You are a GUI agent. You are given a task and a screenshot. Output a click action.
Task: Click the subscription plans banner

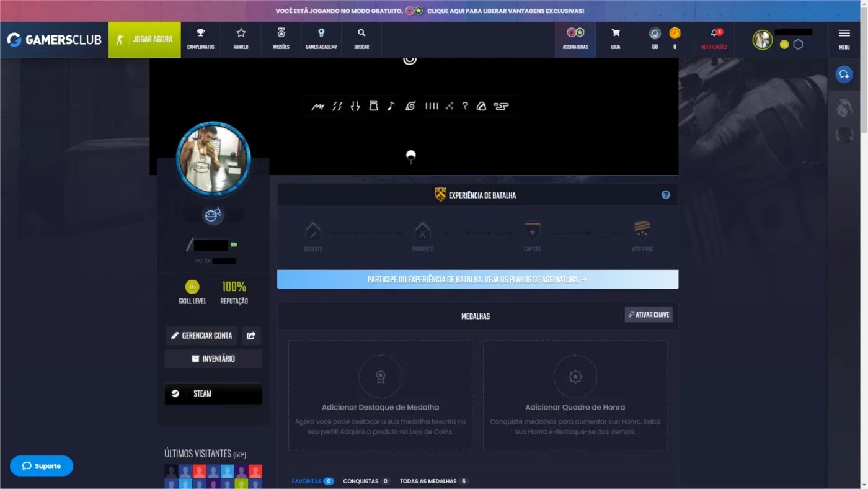pos(477,279)
